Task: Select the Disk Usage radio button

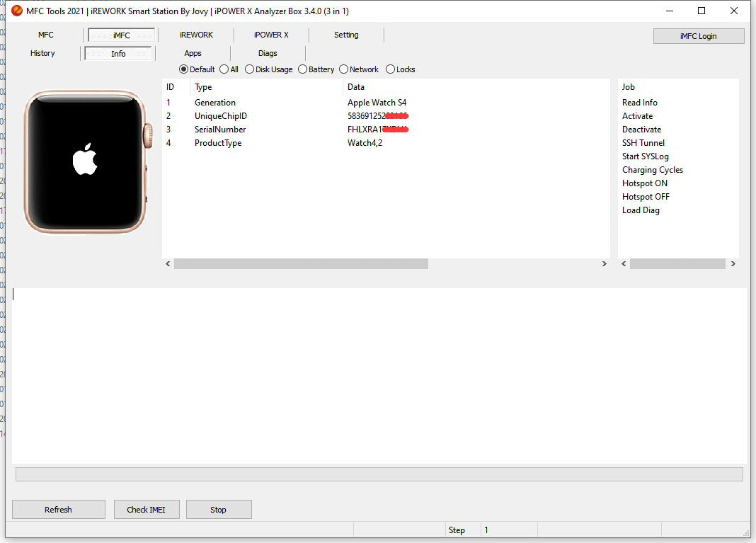Action: tap(250, 69)
